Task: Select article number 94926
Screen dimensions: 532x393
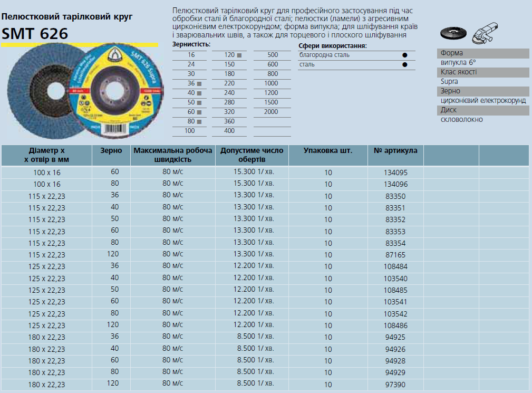Action: coord(395,349)
